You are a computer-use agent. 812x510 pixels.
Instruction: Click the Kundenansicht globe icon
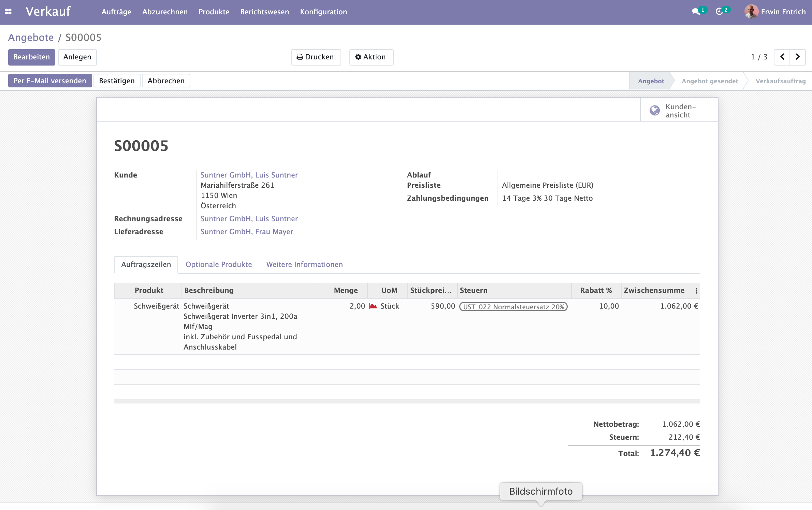654,110
